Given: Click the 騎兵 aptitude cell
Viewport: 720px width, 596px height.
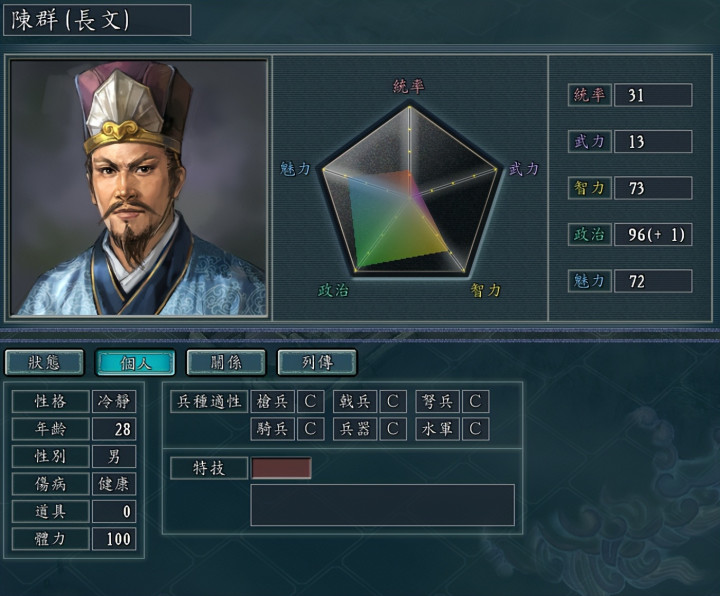Looking at the screenshot, I should tap(273, 429).
